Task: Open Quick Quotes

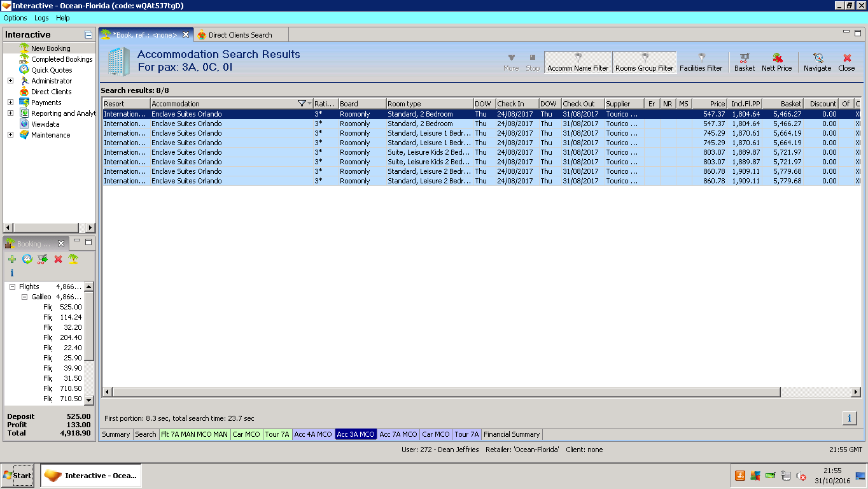Action: [x=52, y=70]
